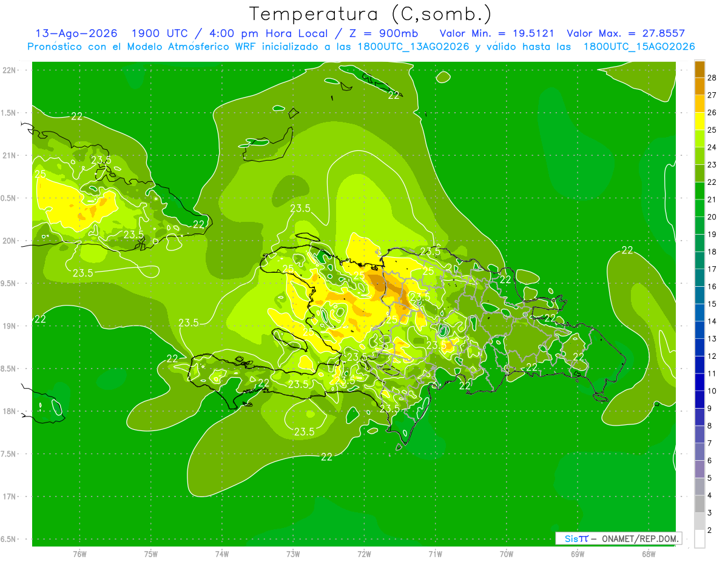The width and height of the screenshot is (728, 562).
Task: Select the "Z = 900mb" level text
Action: point(383,33)
